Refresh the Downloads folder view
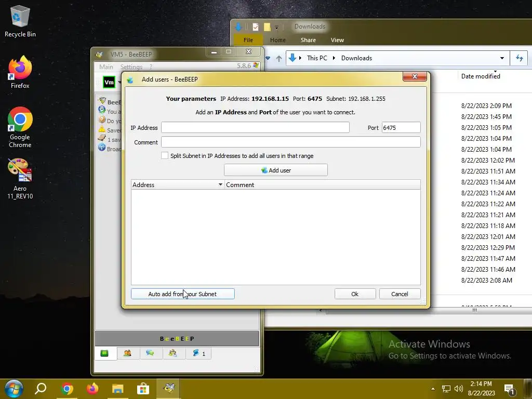The width and height of the screenshot is (532, 399). pyautogui.click(x=520, y=58)
